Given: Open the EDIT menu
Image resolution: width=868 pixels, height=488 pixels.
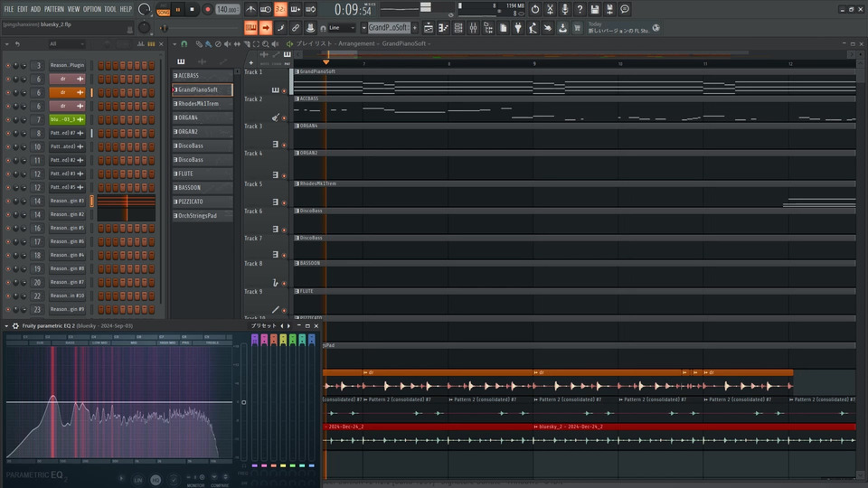Looking at the screenshot, I should coord(22,9).
